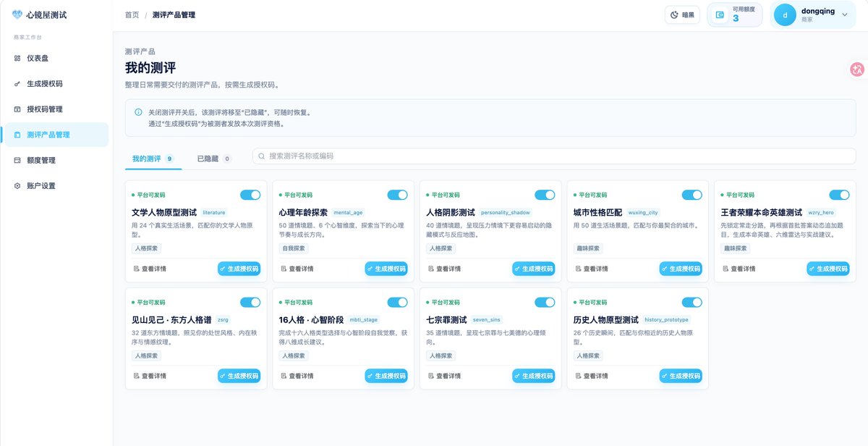
Task: Toggle off the 心理年龄探索 switch
Action: pos(398,195)
